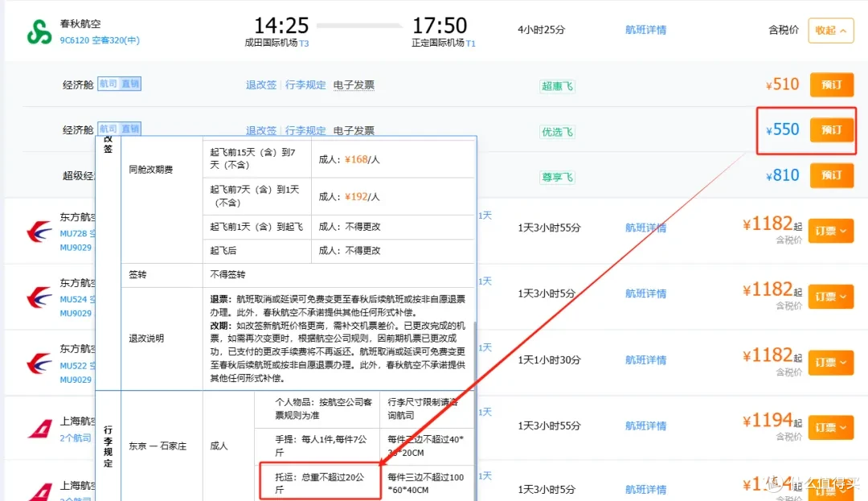
Task: Click the MU524 flight number
Action: (x=74, y=299)
